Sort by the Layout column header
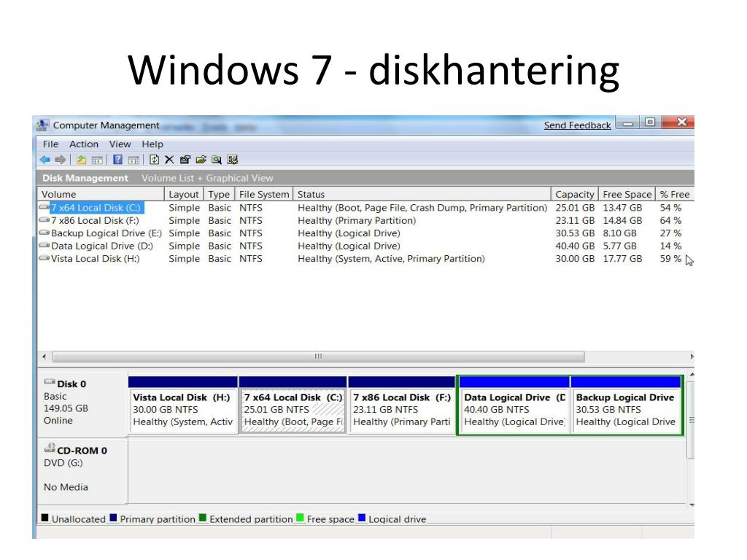 tap(185, 194)
